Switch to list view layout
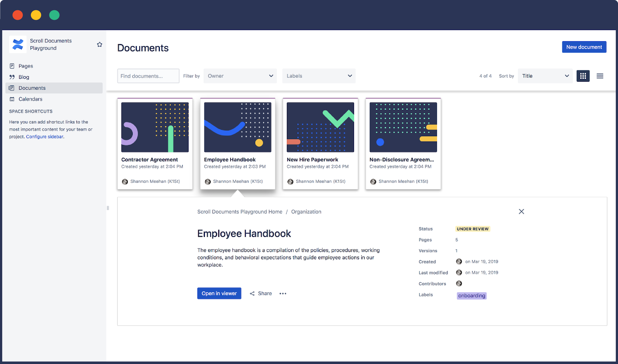This screenshot has width=618, height=364. click(x=600, y=76)
